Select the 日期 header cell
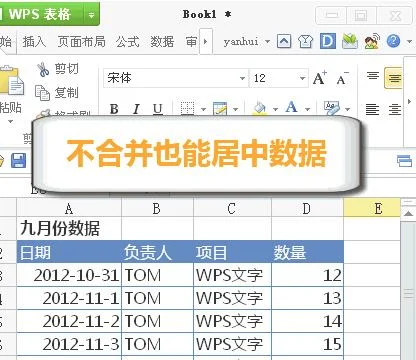This screenshot has width=416, height=360. (69, 252)
